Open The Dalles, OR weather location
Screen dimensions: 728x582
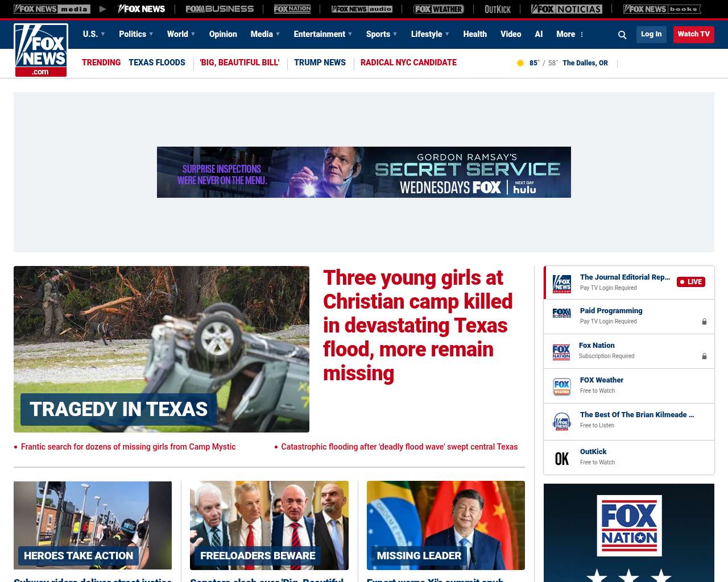point(585,63)
